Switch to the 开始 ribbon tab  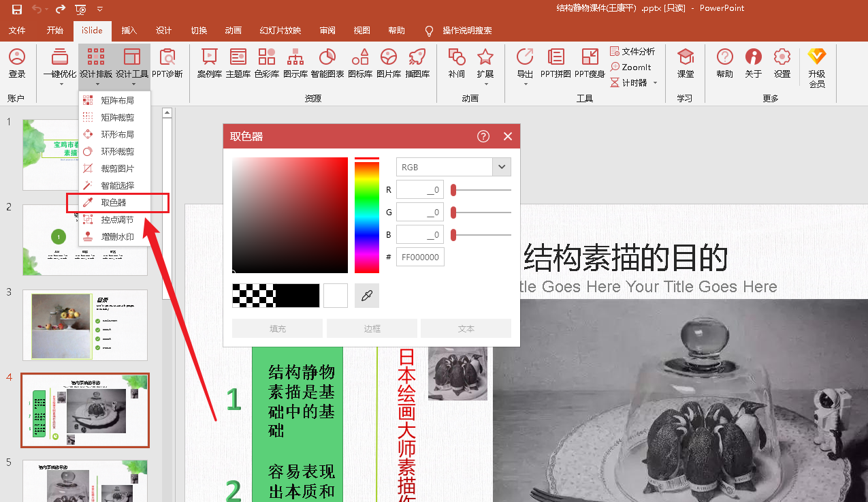coord(55,31)
